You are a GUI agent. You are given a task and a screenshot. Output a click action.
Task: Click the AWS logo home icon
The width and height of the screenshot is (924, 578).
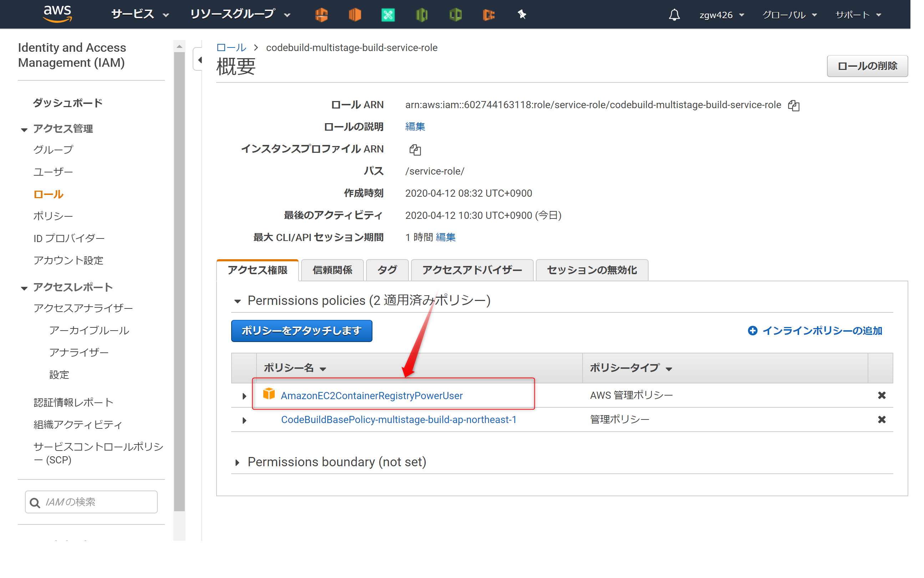click(57, 14)
